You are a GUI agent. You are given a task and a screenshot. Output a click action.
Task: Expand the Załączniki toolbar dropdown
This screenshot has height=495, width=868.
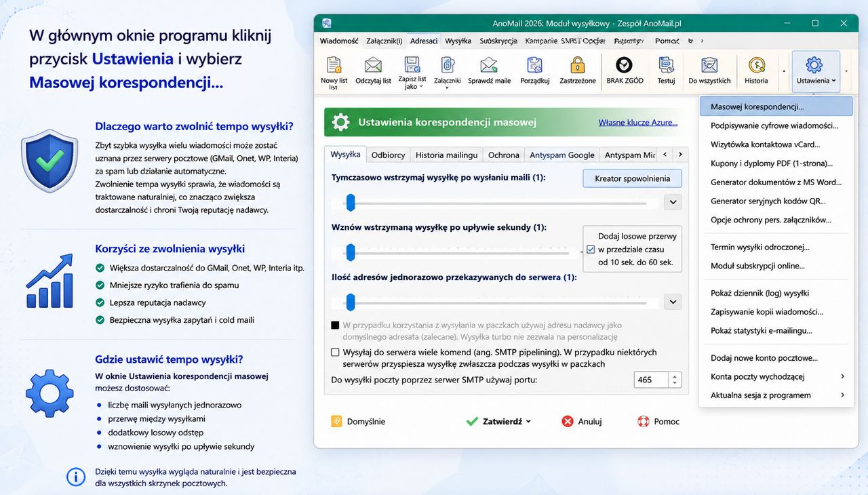pyautogui.click(x=448, y=73)
